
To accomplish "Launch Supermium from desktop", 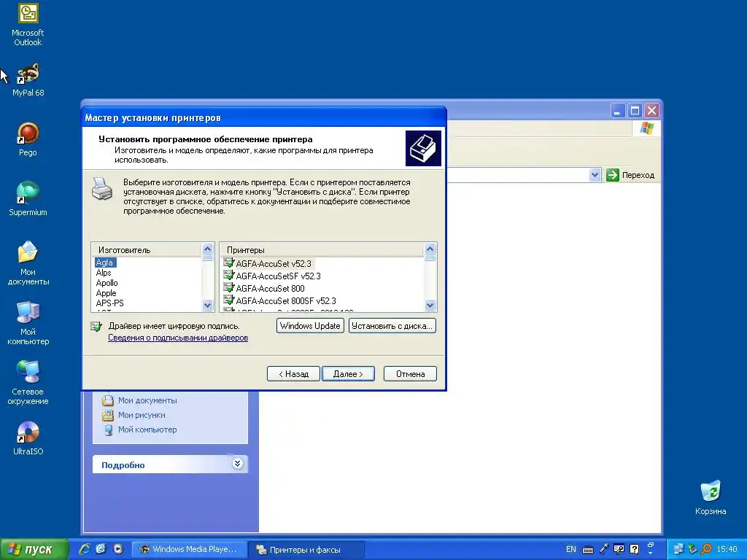I will pos(28,199).
